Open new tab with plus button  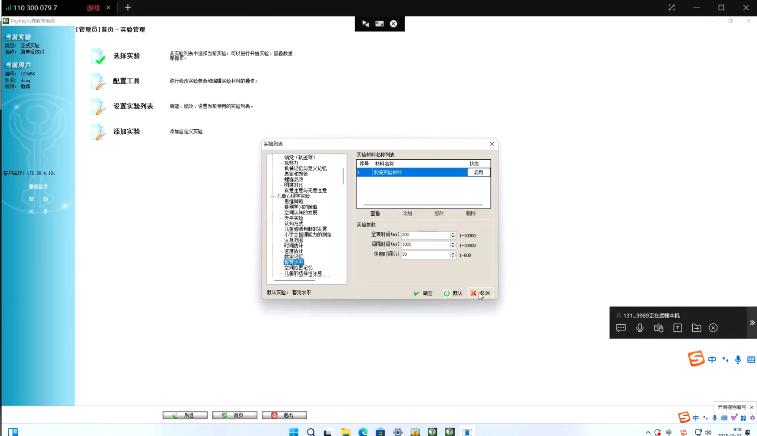point(127,7)
